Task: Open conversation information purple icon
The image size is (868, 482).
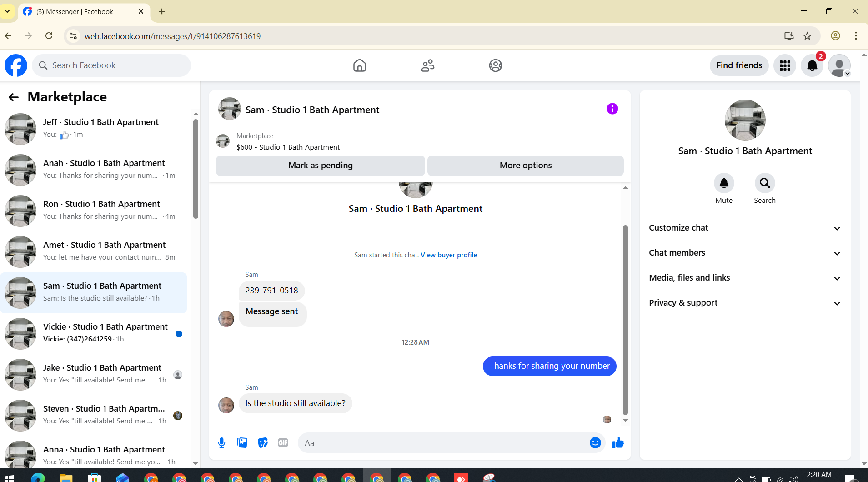Action: [x=612, y=109]
